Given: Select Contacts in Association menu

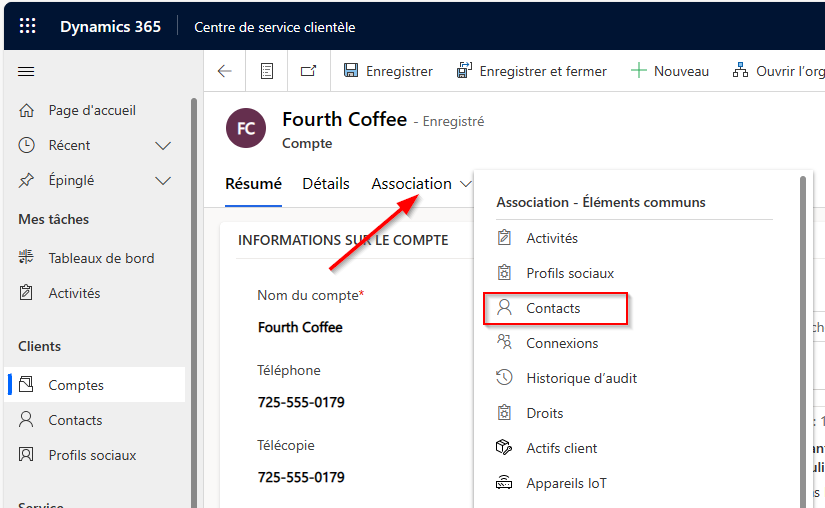Looking at the screenshot, I should click(556, 308).
